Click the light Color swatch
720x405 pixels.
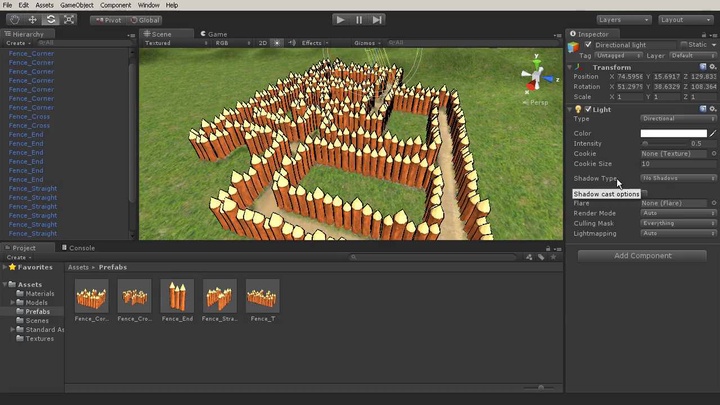(673, 133)
